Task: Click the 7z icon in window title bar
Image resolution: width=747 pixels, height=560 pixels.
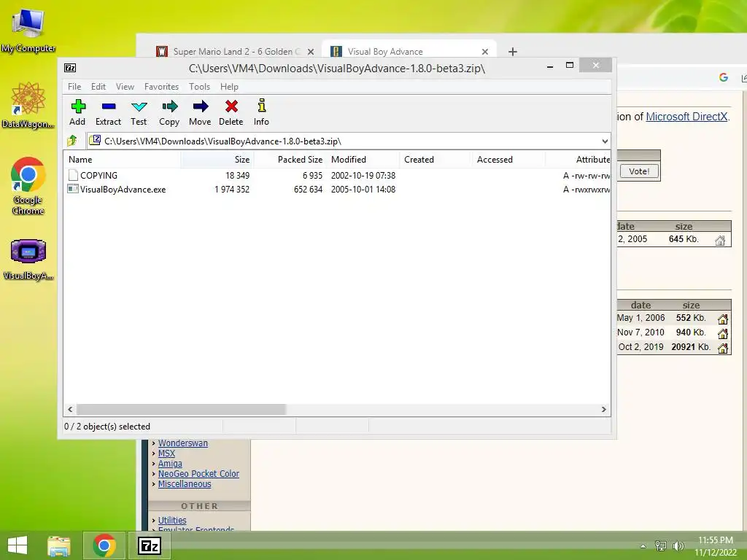Action: 70,68
